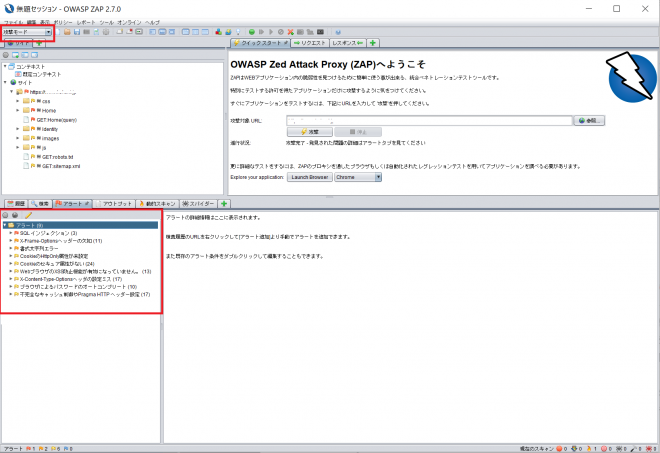Screen dimensions: 660x453
Task: Select CookieのHttpOnly属性が未設定 alert
Action: tap(54, 256)
